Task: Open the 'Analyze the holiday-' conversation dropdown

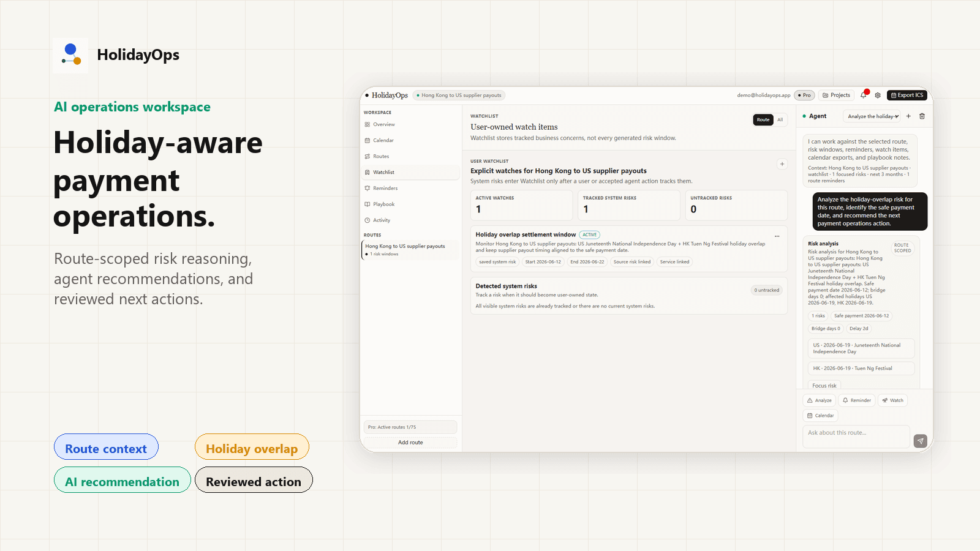Action: [x=872, y=116]
